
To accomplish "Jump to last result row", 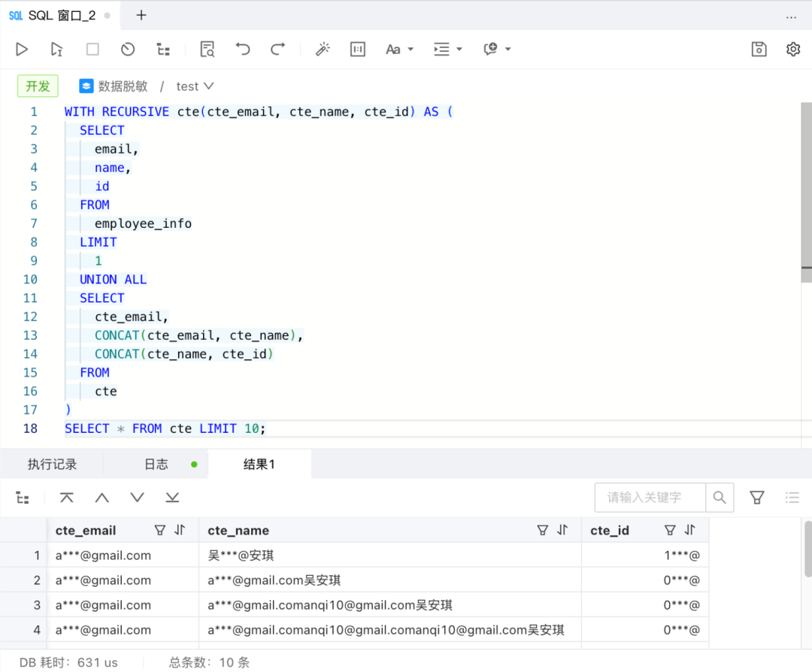I will [x=172, y=498].
